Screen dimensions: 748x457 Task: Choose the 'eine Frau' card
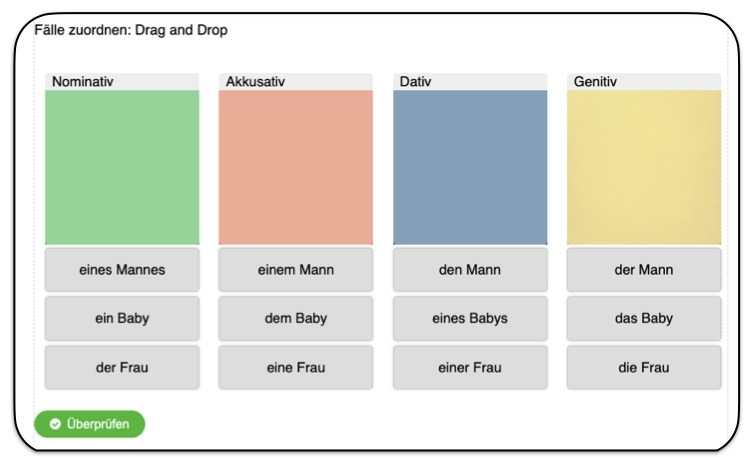pos(296,368)
